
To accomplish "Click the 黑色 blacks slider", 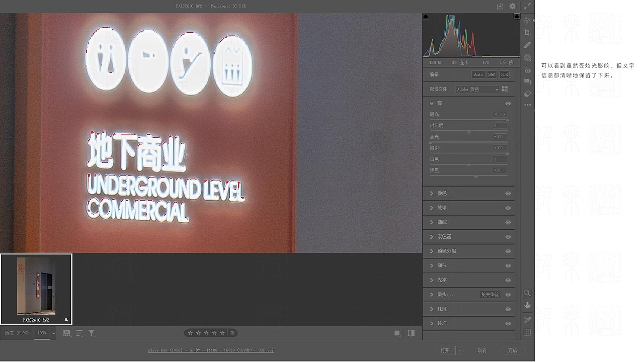I will point(468,176).
